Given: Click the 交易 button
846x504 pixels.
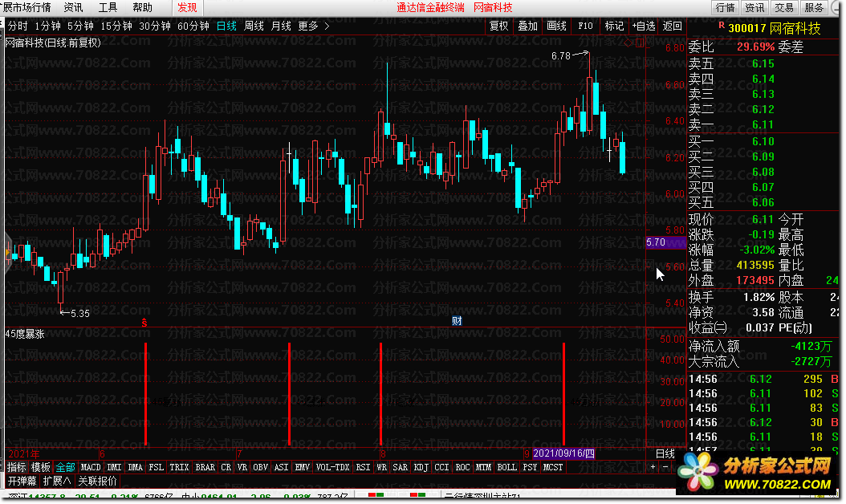Looking at the screenshot, I should click(x=784, y=7).
